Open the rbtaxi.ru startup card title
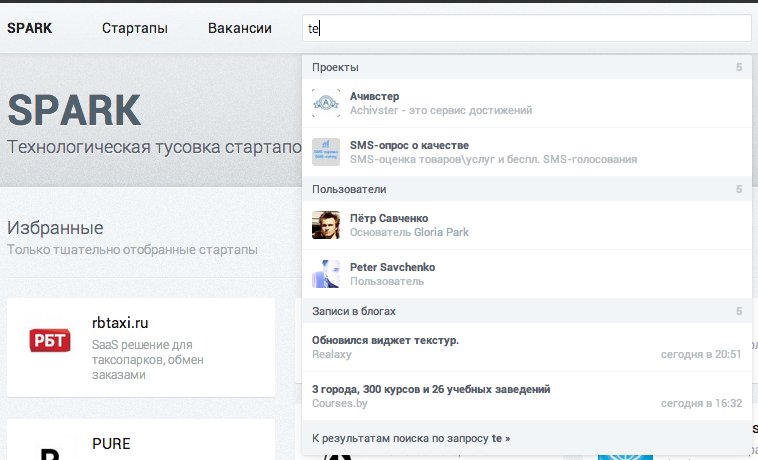 coord(120,323)
